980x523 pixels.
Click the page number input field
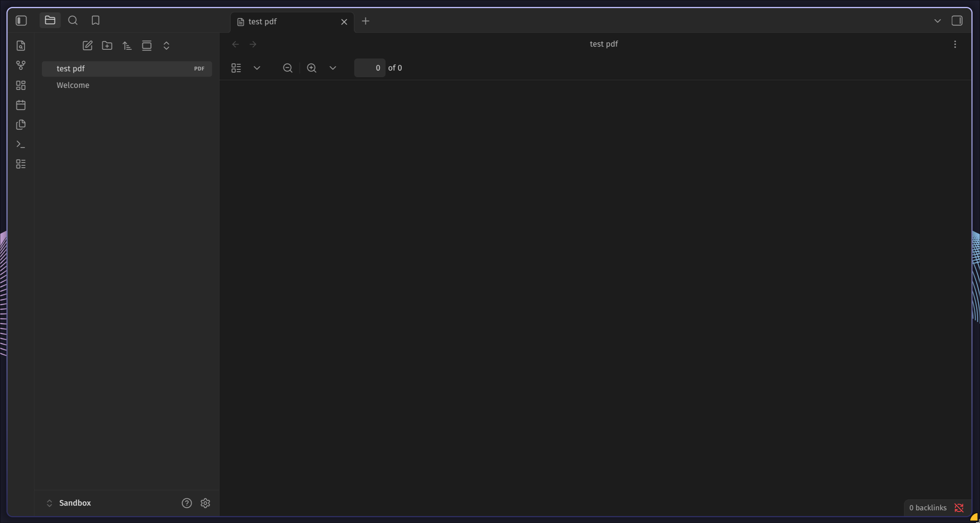370,68
